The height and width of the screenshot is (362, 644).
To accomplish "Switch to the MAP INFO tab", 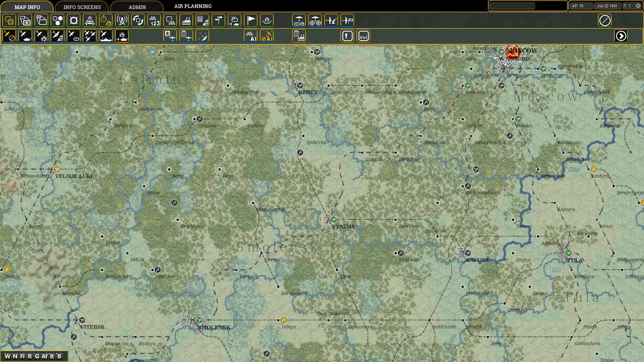I will tap(27, 7).
